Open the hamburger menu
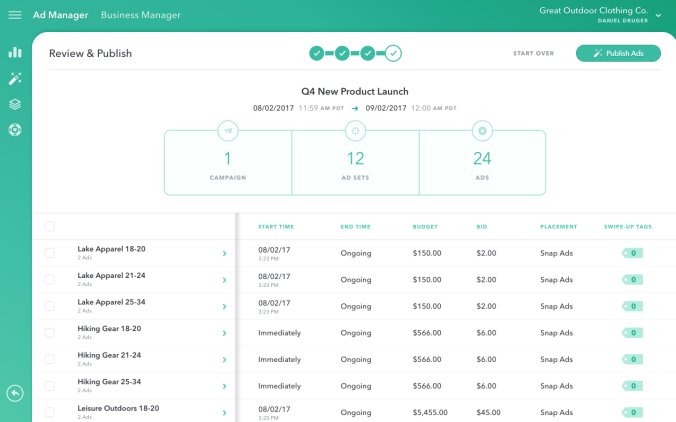676x422 pixels. pos(15,15)
